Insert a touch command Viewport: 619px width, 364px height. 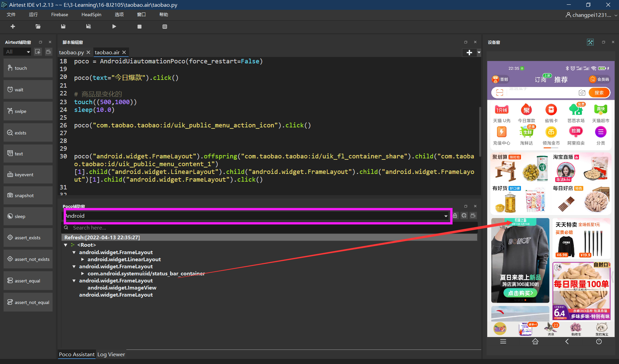[28, 68]
